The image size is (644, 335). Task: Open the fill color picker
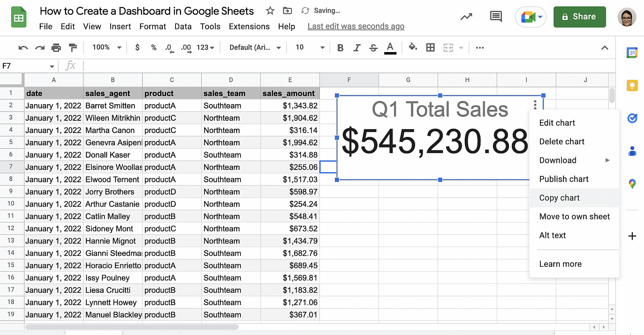[413, 48]
